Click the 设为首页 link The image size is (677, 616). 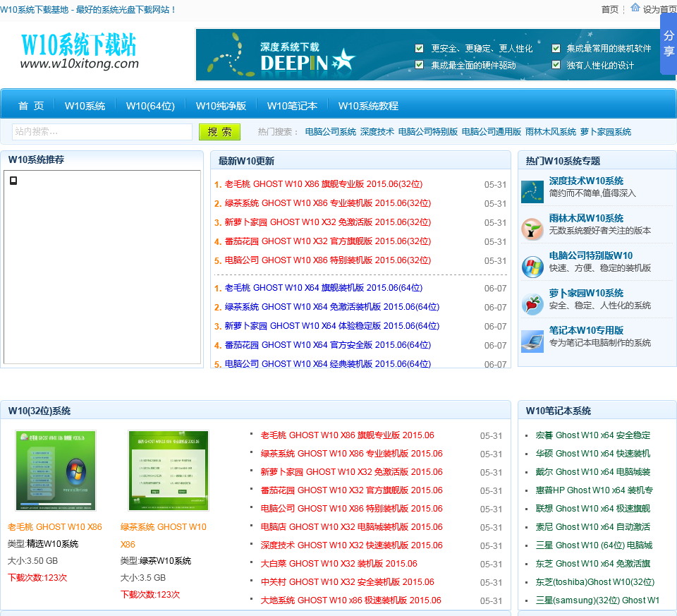tap(659, 9)
